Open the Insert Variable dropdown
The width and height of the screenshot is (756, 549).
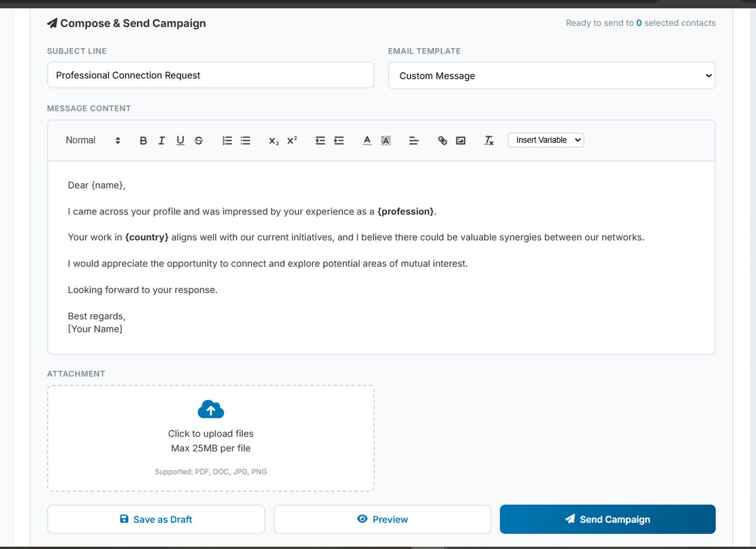[x=546, y=140]
